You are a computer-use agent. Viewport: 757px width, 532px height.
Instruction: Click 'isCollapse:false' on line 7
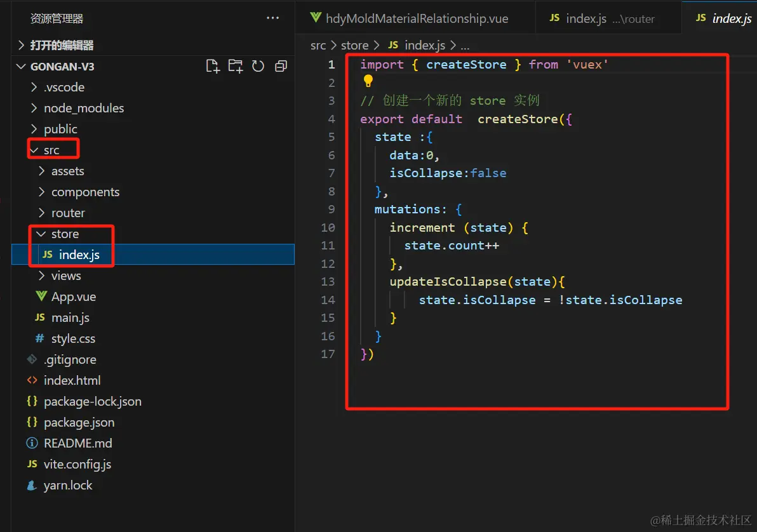click(x=448, y=173)
